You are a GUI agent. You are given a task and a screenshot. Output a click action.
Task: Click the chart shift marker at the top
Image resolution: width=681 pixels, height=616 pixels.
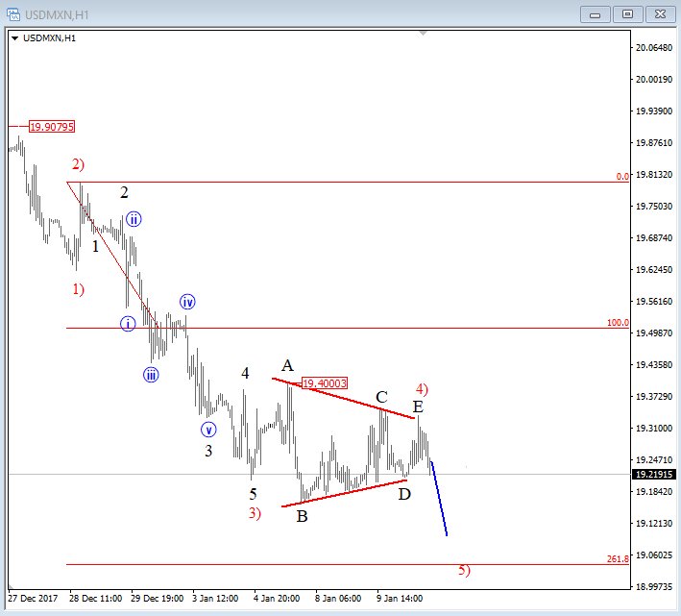click(x=423, y=33)
